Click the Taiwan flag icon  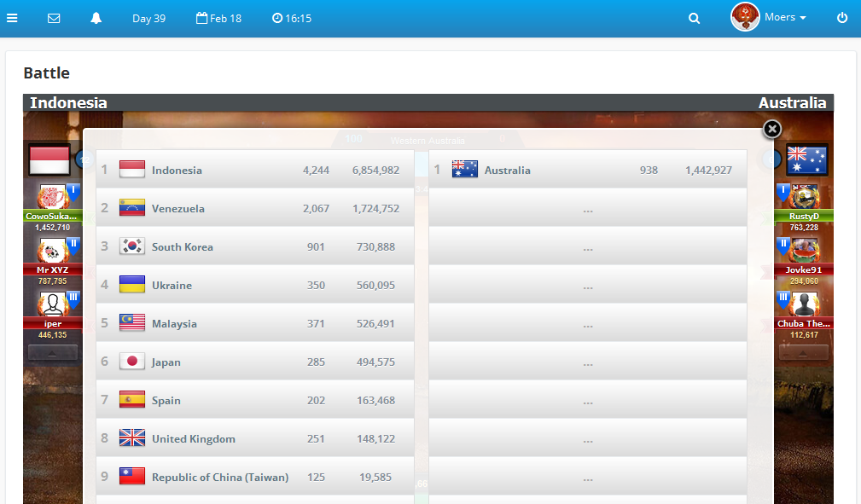pos(132,477)
